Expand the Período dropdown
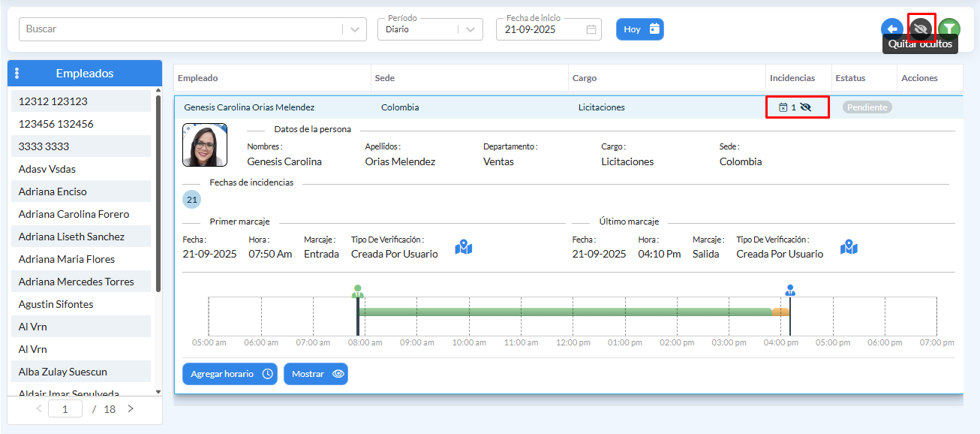The width and height of the screenshot is (980, 434). pyautogui.click(x=470, y=29)
